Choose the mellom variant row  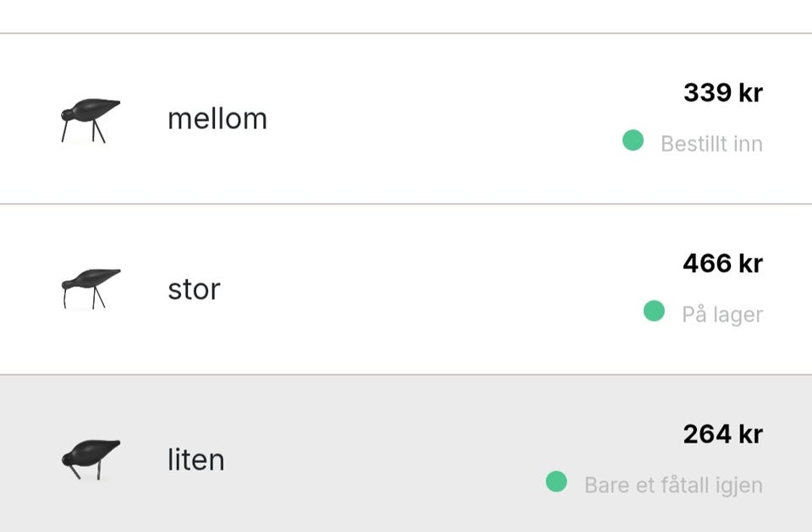(406, 118)
